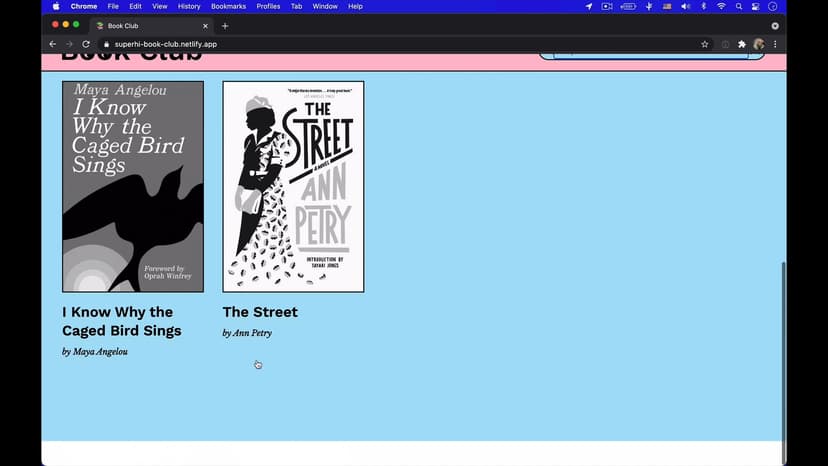Click 'The Street' book title
The height and width of the screenshot is (466, 828).
[x=260, y=312]
